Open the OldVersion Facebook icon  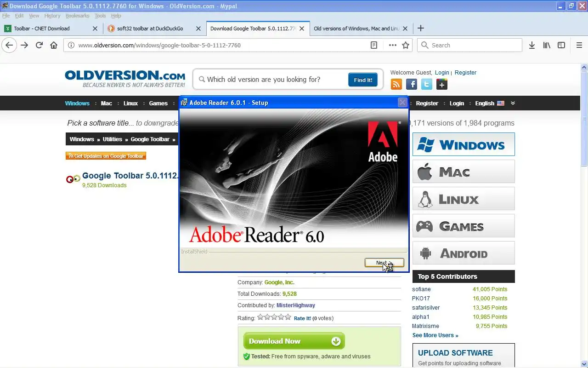(x=412, y=84)
